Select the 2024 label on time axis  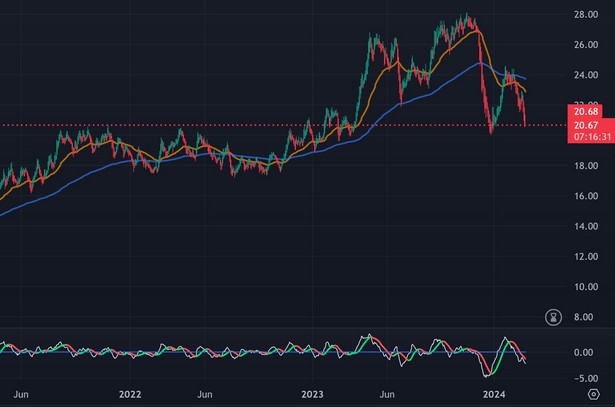[495, 395]
